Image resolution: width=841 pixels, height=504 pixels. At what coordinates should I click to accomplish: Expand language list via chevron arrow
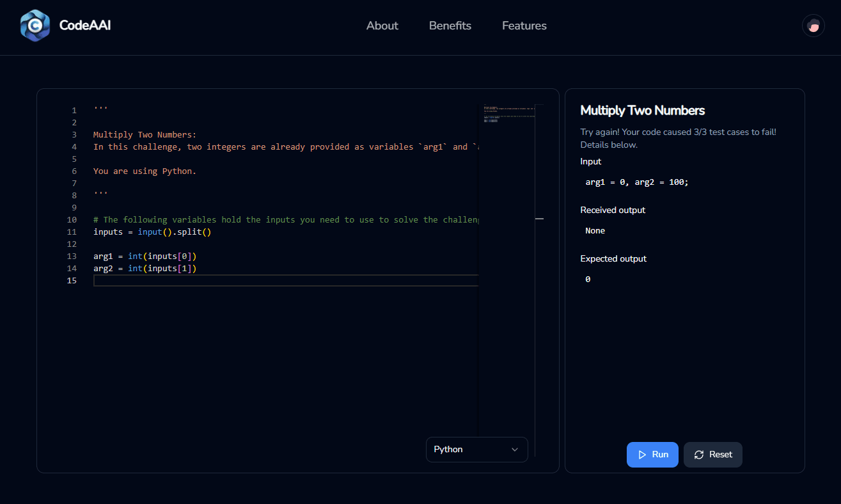[x=515, y=450]
